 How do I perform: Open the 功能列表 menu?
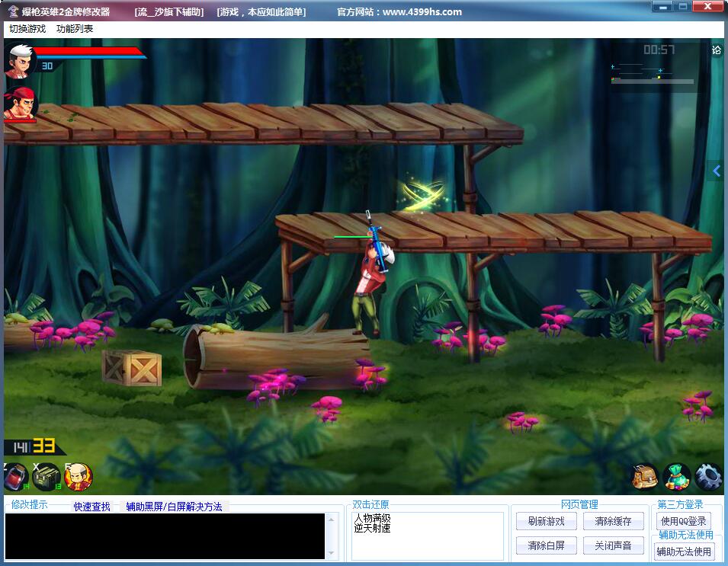point(75,29)
